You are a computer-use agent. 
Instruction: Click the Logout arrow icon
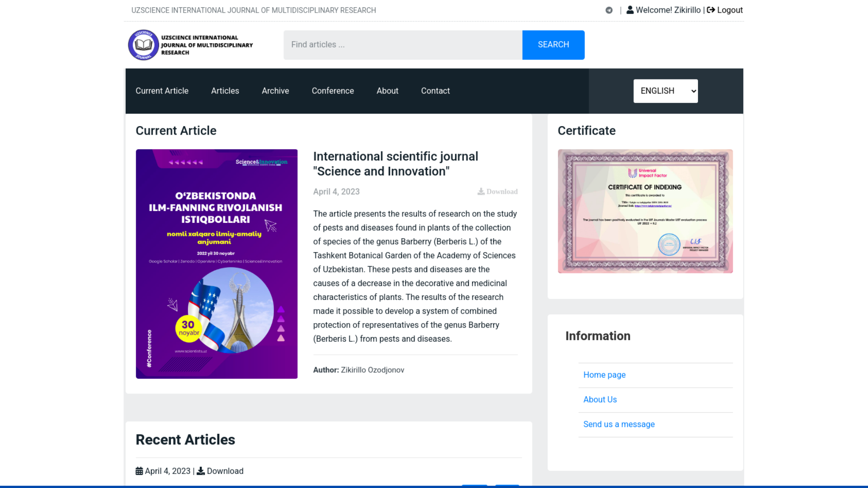pyautogui.click(x=711, y=10)
